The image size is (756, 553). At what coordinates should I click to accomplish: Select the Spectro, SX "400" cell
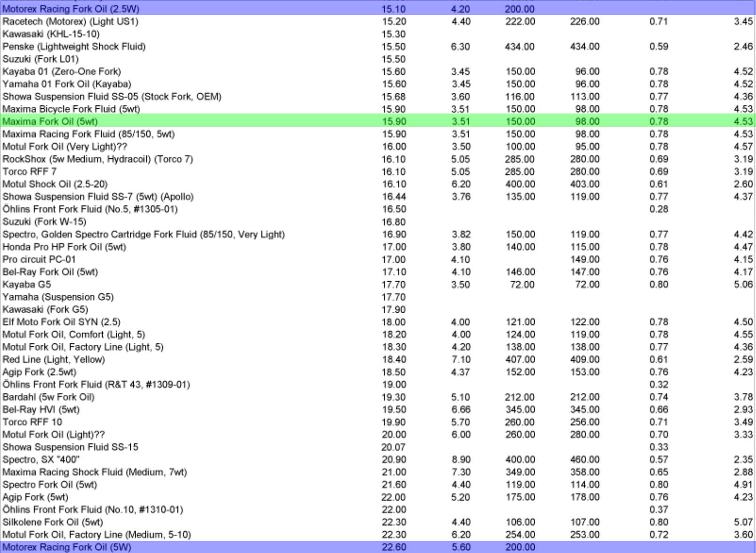click(41, 459)
